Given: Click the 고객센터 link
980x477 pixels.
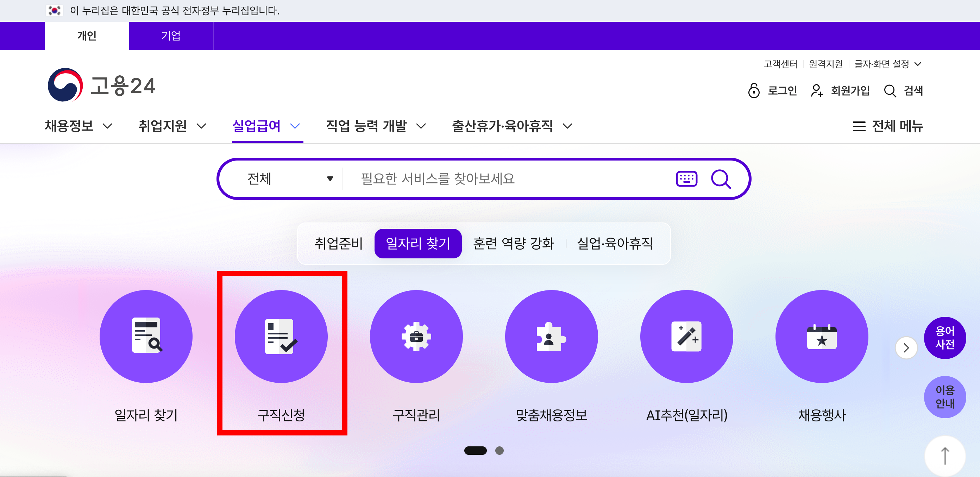Looking at the screenshot, I should (780, 64).
